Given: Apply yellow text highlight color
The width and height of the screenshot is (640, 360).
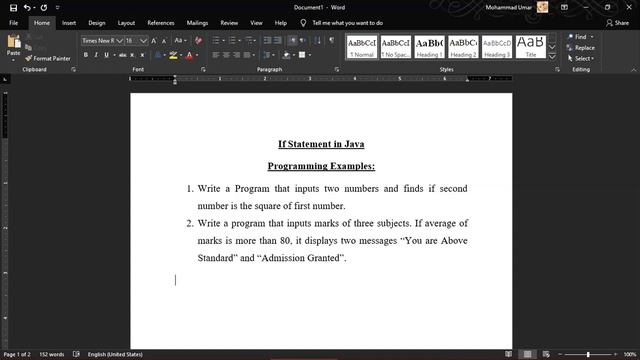Looking at the screenshot, I should (x=173, y=55).
